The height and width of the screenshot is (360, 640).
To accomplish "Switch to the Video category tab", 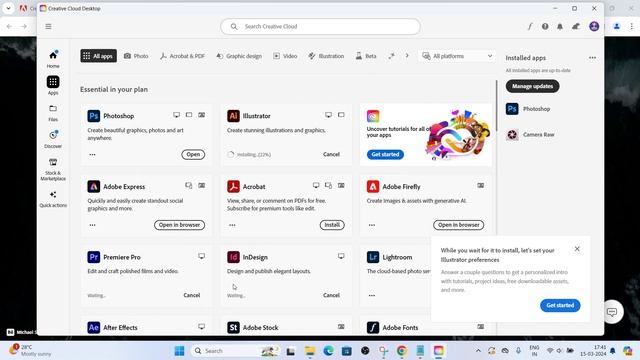I will [285, 56].
